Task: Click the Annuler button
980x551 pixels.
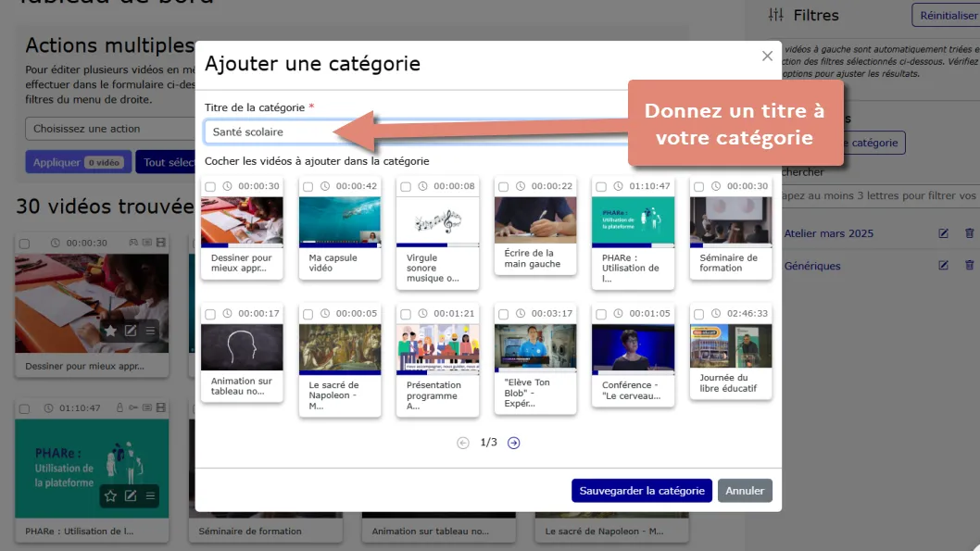Action: click(x=745, y=491)
